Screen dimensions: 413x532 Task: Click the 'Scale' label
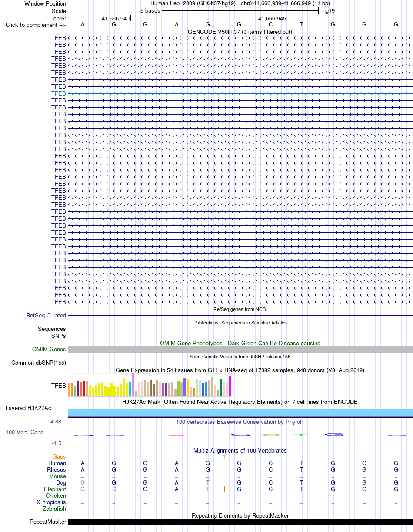[59, 11]
